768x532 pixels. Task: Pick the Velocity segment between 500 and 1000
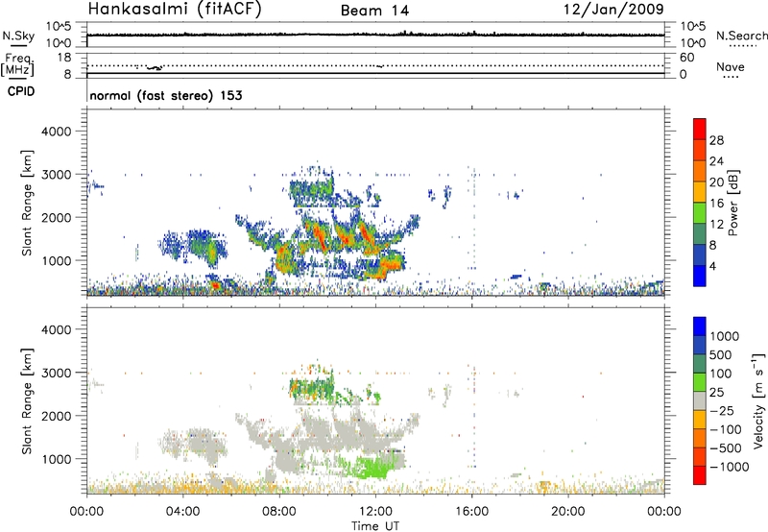[x=700, y=345]
